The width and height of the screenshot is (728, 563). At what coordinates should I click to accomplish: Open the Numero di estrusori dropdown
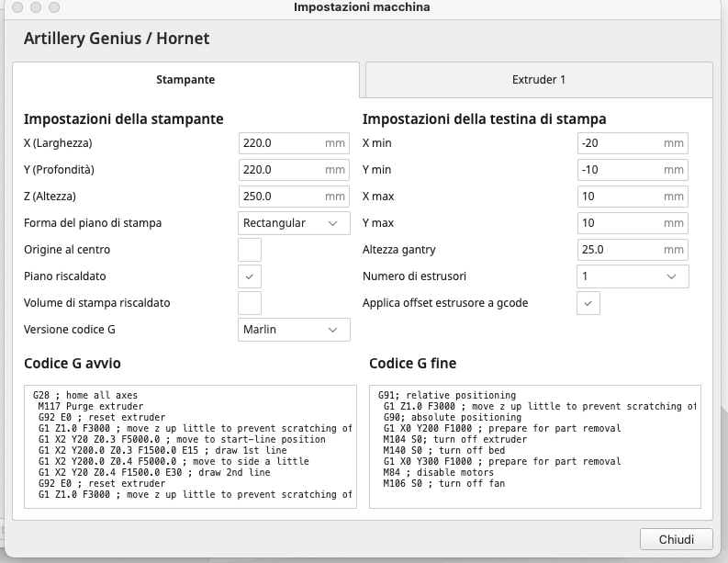coord(633,276)
